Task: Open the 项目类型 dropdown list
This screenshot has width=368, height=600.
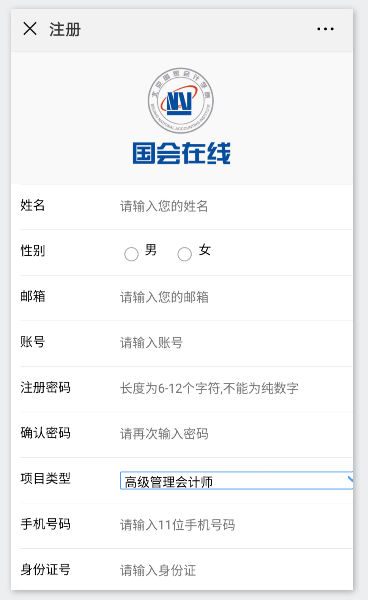Action: click(x=236, y=481)
